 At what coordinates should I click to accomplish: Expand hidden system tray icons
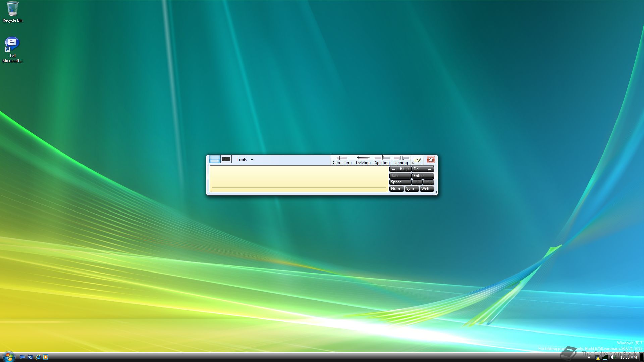[589, 357]
